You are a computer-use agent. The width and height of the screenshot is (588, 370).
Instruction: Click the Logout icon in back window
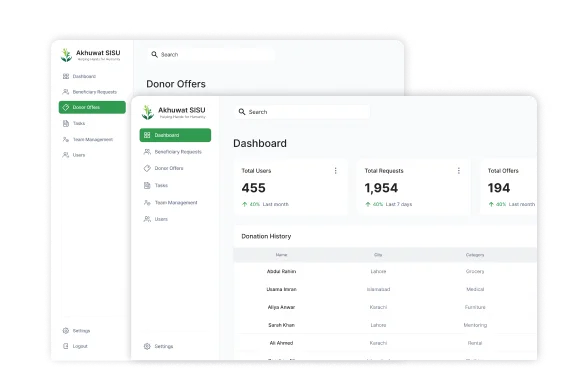point(66,346)
